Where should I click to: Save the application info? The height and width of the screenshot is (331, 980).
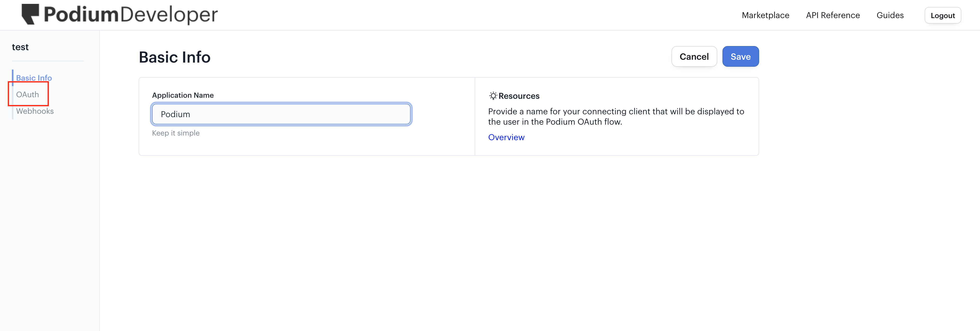point(740,56)
